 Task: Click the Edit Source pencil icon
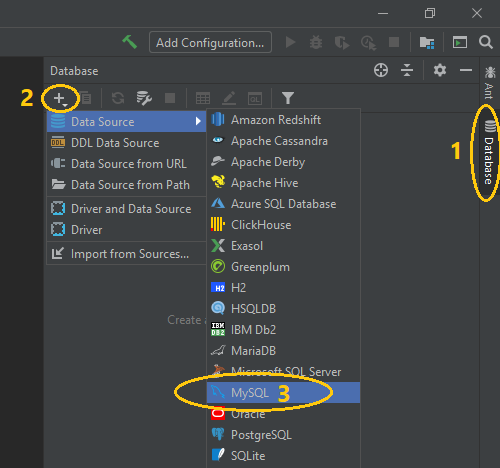coord(229,98)
